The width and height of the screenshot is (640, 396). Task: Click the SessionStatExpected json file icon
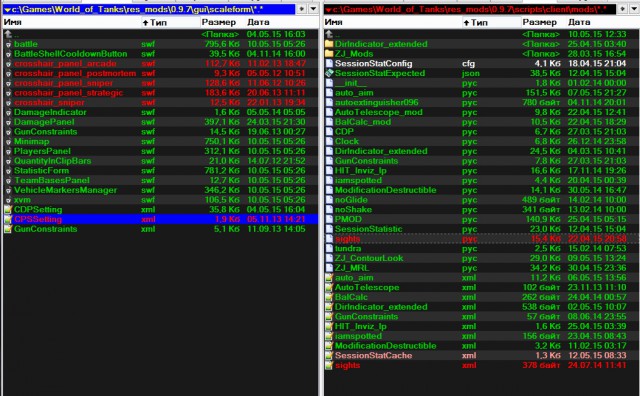[x=329, y=73]
